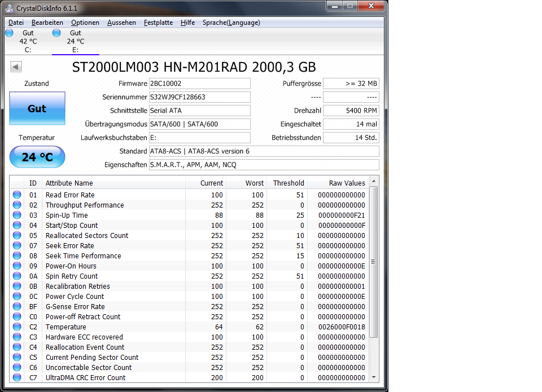Click the 24 °C temperature button

[x=37, y=157]
